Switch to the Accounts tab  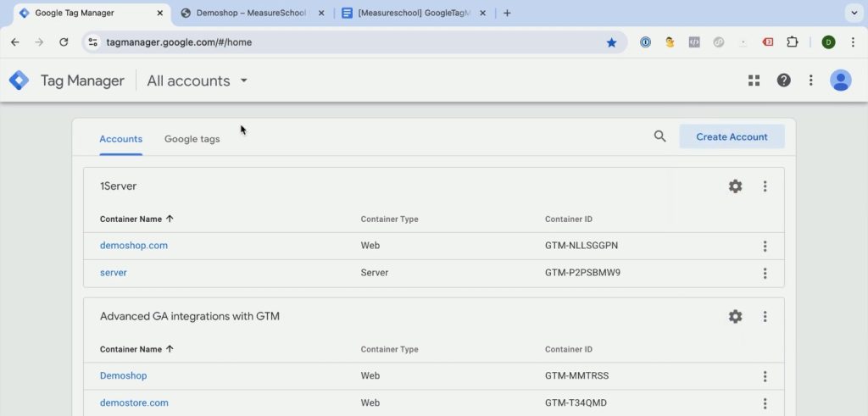[120, 139]
